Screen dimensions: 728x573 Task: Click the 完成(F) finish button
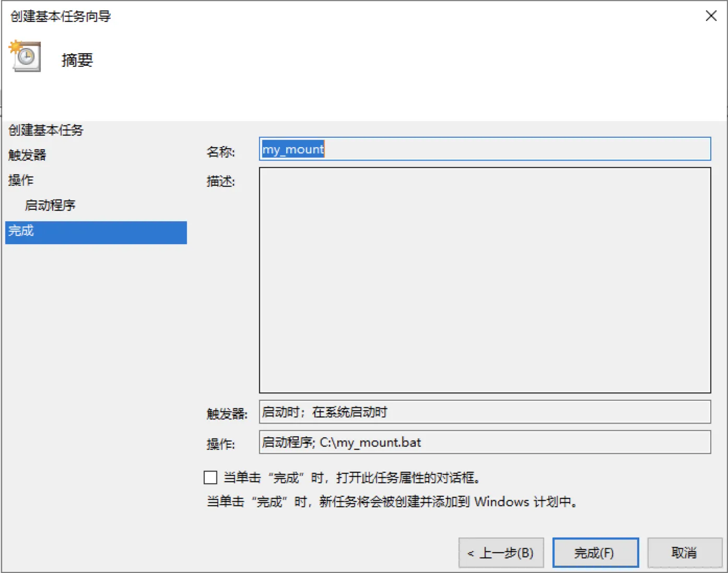[595, 553]
